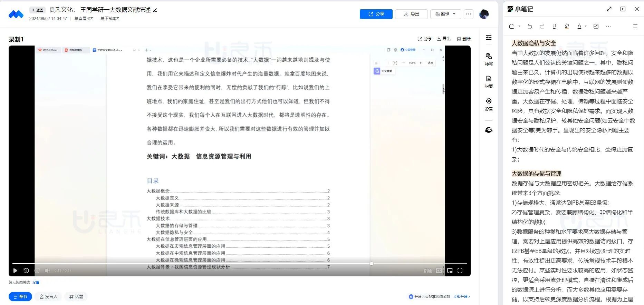Expand the 小笔记 notes panel

[609, 9]
